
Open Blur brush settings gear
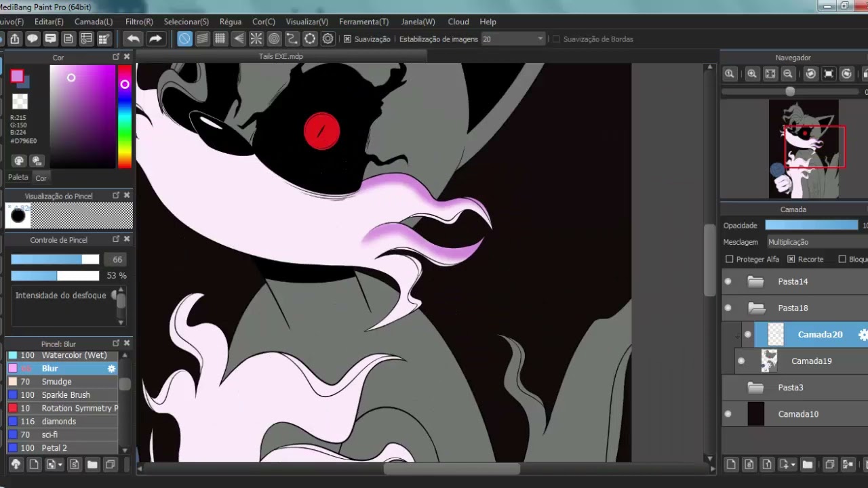tap(112, 369)
